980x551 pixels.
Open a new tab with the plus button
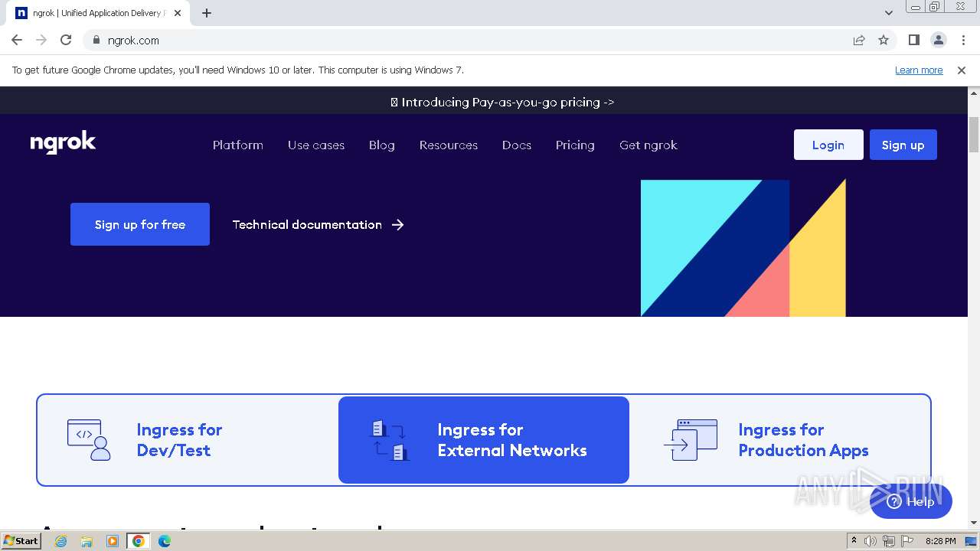tap(207, 13)
